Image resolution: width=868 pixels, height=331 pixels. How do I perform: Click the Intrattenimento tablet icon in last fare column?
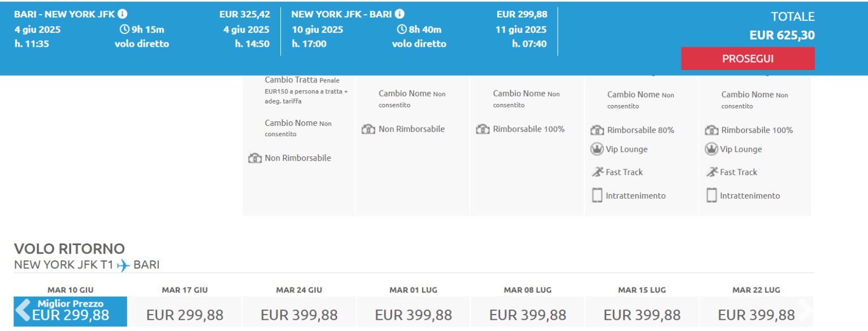click(711, 195)
